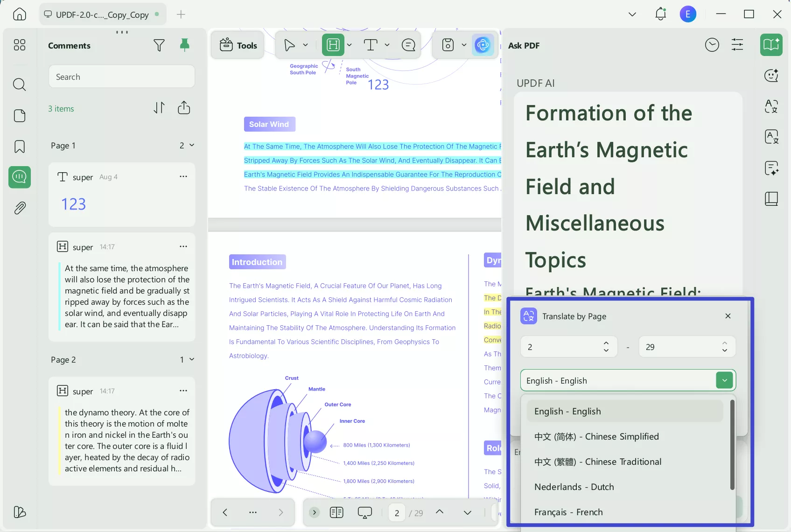
Task: Open the pointer tool dropdown arrow
Action: (305, 45)
